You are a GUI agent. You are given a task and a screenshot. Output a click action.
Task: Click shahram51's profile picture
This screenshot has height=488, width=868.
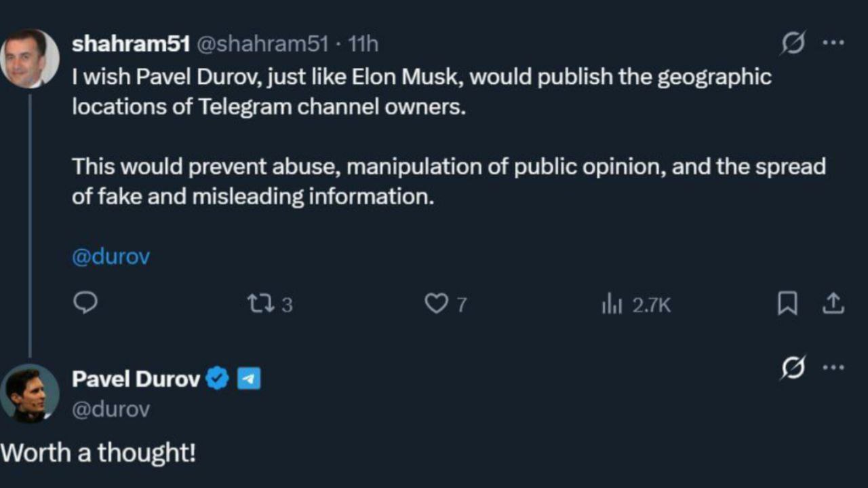30,58
